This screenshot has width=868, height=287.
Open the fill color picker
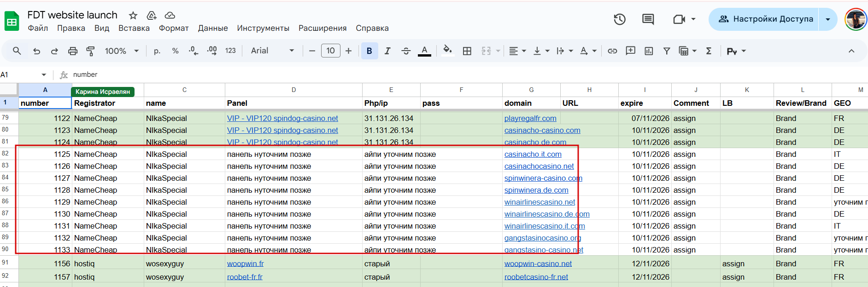click(447, 50)
